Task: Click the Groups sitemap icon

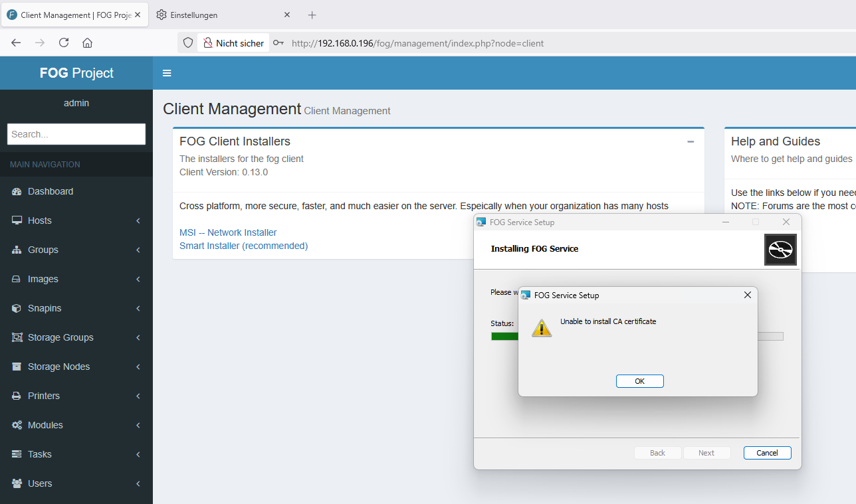Action: point(17,250)
